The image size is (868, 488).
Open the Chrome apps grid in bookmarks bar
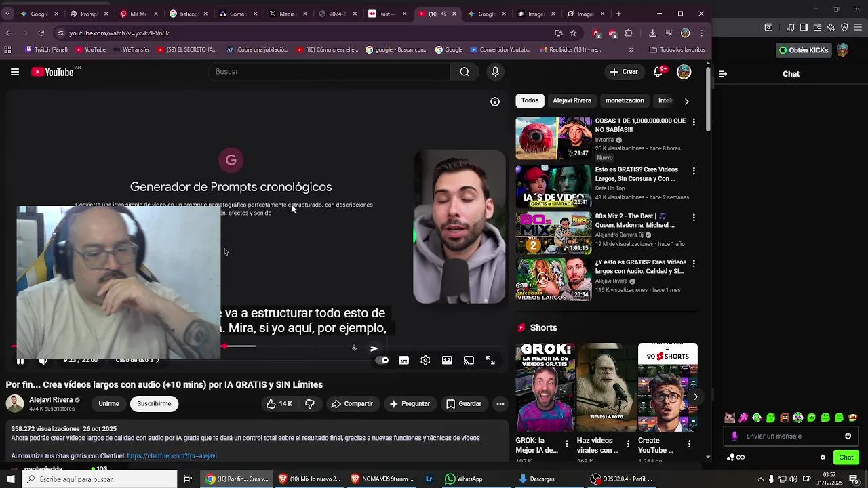tap(7, 49)
